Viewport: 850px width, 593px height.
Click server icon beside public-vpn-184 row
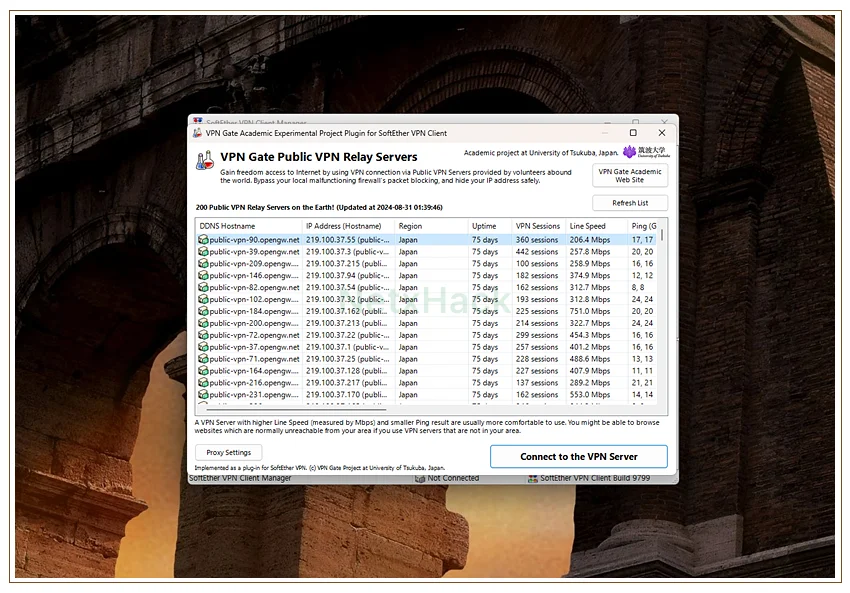click(203, 311)
